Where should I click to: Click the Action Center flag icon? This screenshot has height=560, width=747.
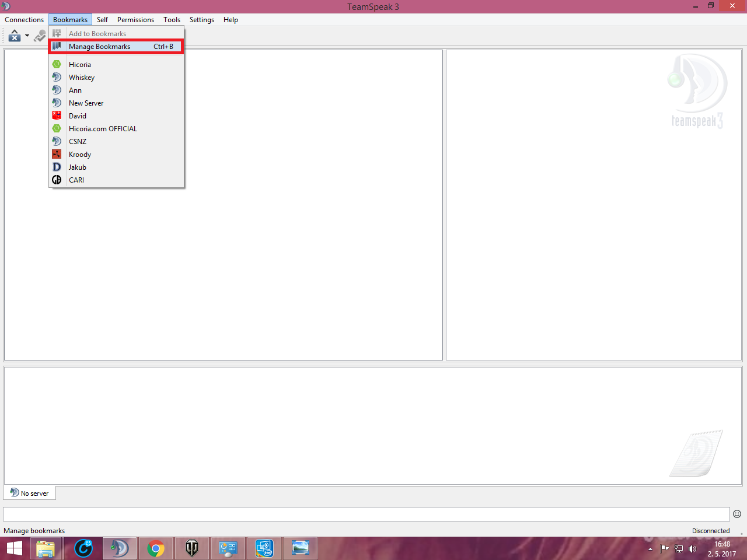[664, 548]
